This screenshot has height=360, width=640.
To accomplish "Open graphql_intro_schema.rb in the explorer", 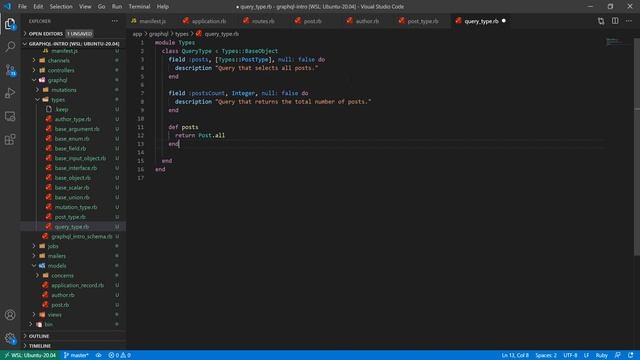I will tap(82, 236).
